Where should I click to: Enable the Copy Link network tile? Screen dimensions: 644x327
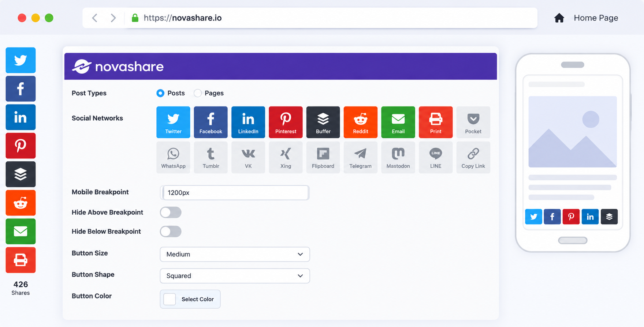[x=473, y=157]
